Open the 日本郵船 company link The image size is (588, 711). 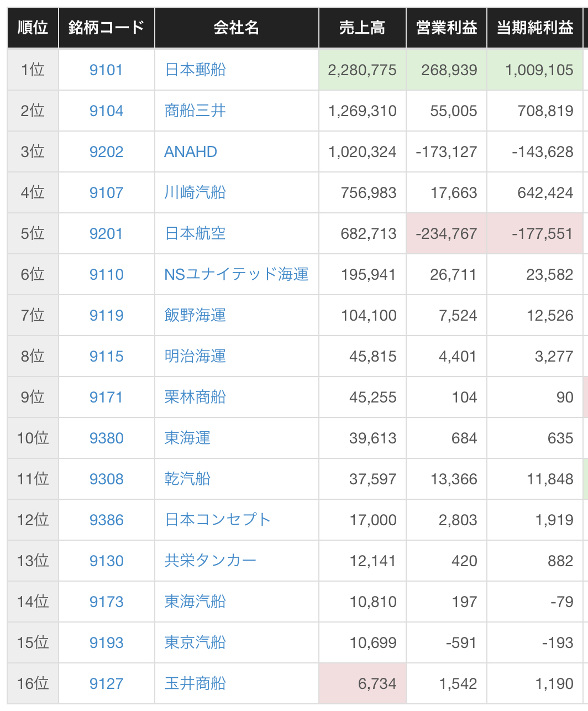coord(195,70)
